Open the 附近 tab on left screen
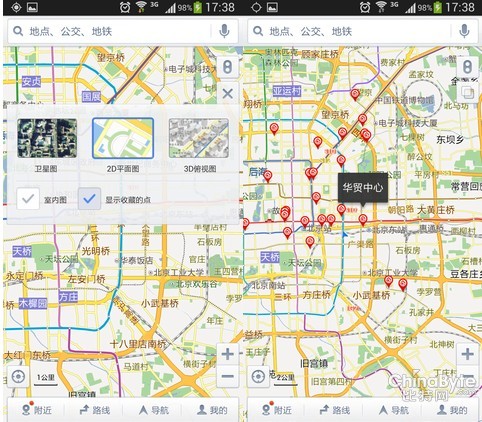 point(37,409)
